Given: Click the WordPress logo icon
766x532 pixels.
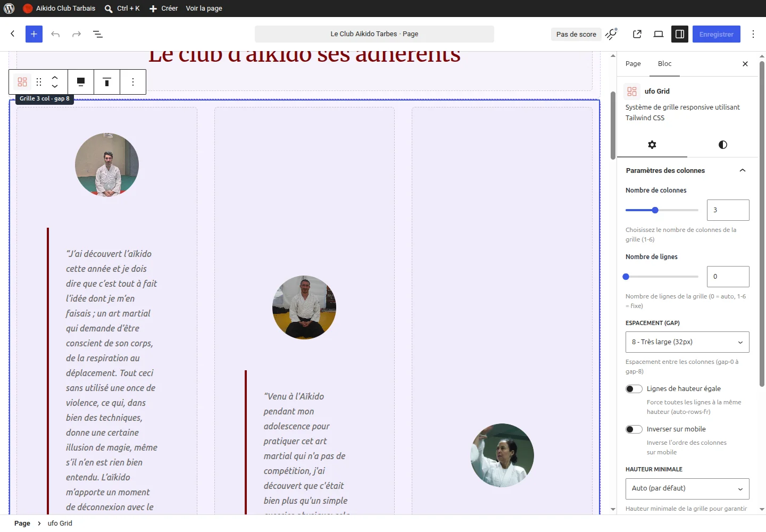Looking at the screenshot, I should click(x=9, y=9).
